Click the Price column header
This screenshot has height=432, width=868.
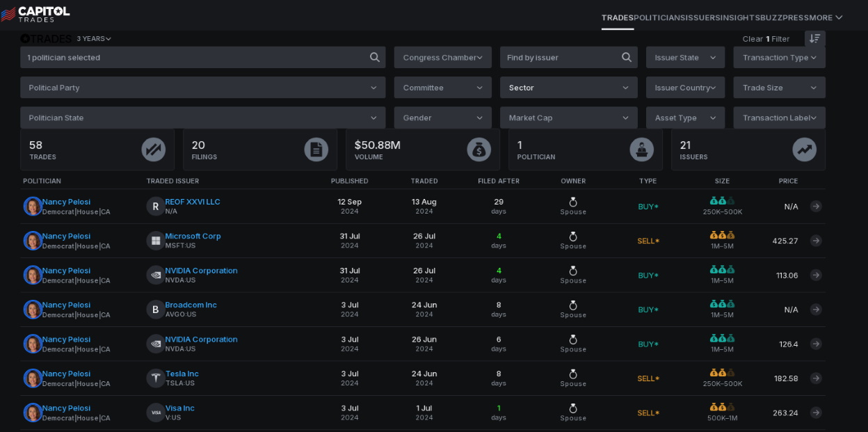788,181
